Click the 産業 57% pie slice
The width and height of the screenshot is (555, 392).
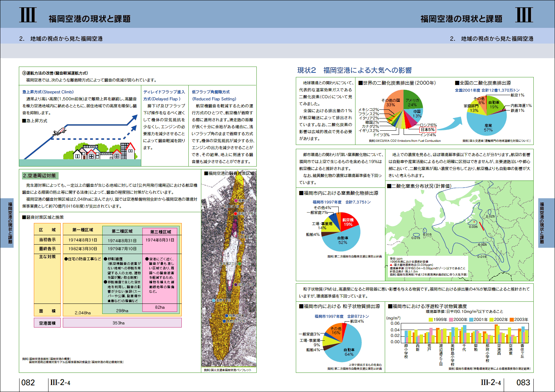click(487, 124)
